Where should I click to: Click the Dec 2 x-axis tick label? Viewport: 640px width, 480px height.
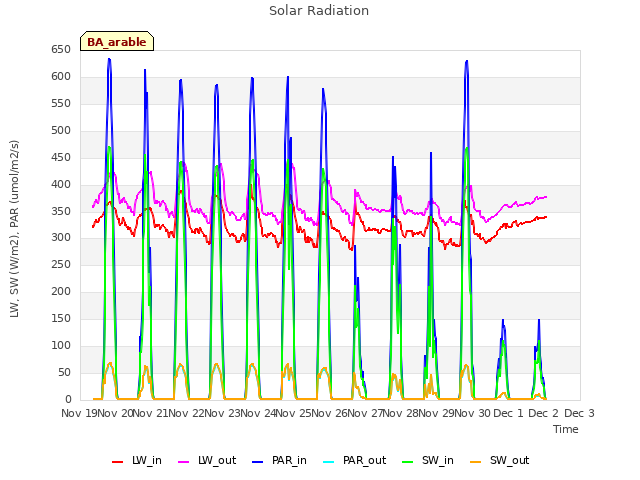[543, 413]
